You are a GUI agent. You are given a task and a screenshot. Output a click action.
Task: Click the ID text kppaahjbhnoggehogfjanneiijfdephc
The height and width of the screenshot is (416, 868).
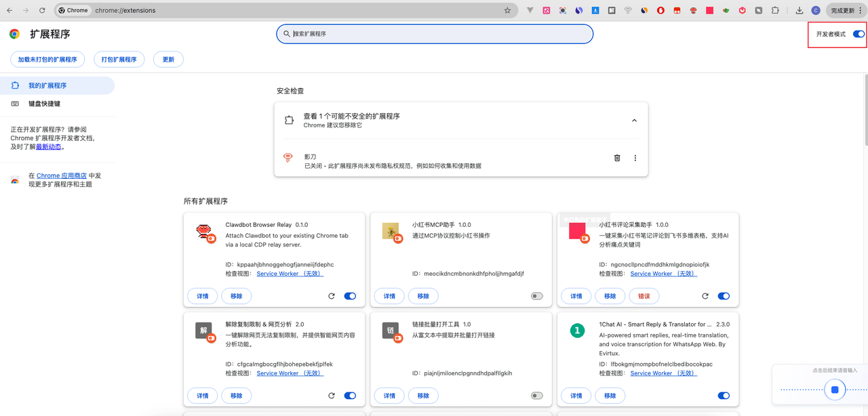[285, 264]
